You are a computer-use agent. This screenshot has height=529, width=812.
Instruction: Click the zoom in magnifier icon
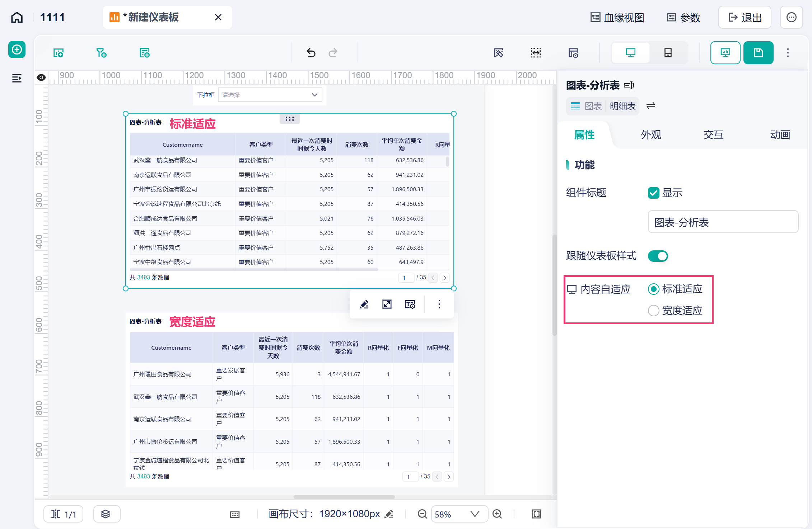pyautogui.click(x=497, y=514)
